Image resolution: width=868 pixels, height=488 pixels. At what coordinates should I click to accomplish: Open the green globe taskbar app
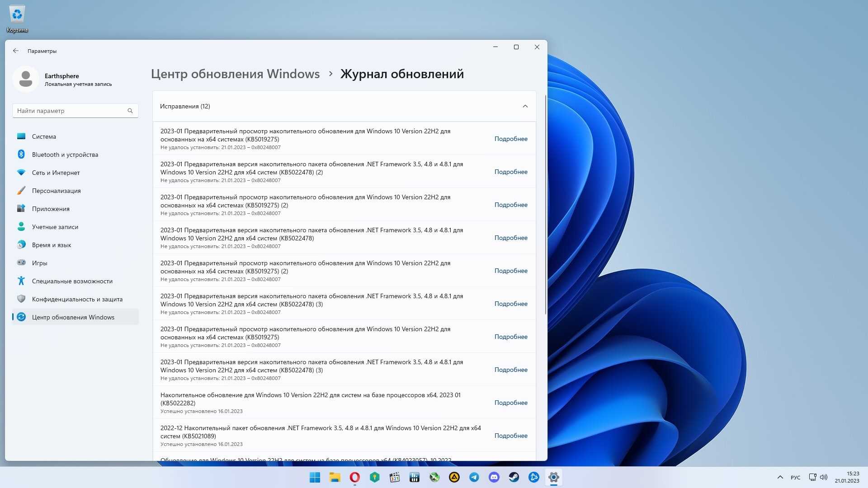coord(434,477)
